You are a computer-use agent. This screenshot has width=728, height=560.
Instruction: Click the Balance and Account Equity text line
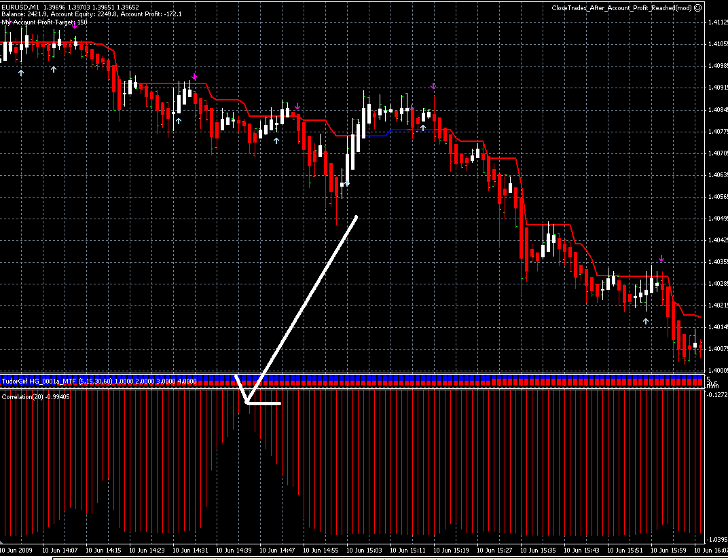(92, 14)
